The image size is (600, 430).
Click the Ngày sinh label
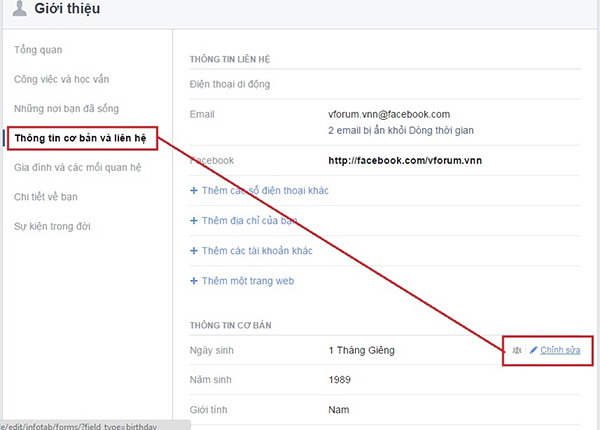pos(212,350)
